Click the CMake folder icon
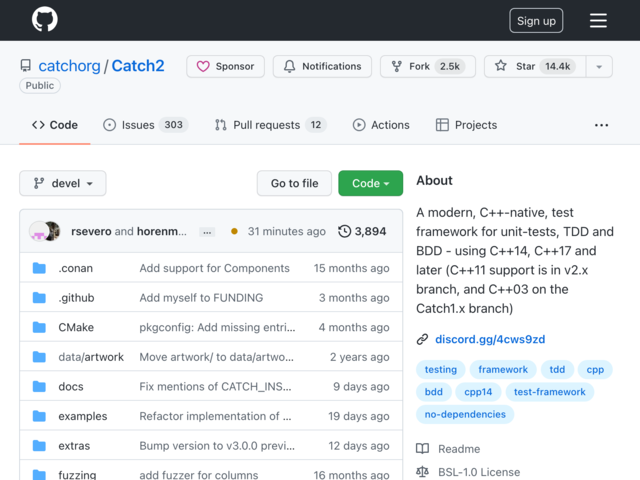The width and height of the screenshot is (640, 480). pos(39,327)
